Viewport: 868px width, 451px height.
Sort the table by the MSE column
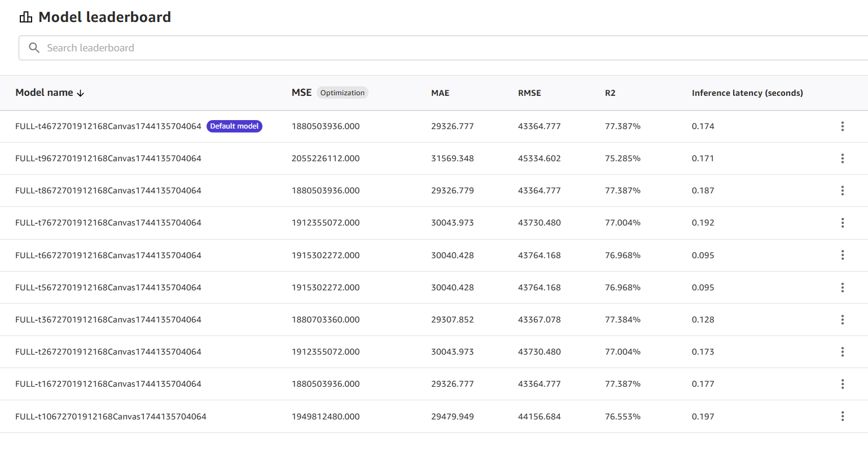click(301, 92)
